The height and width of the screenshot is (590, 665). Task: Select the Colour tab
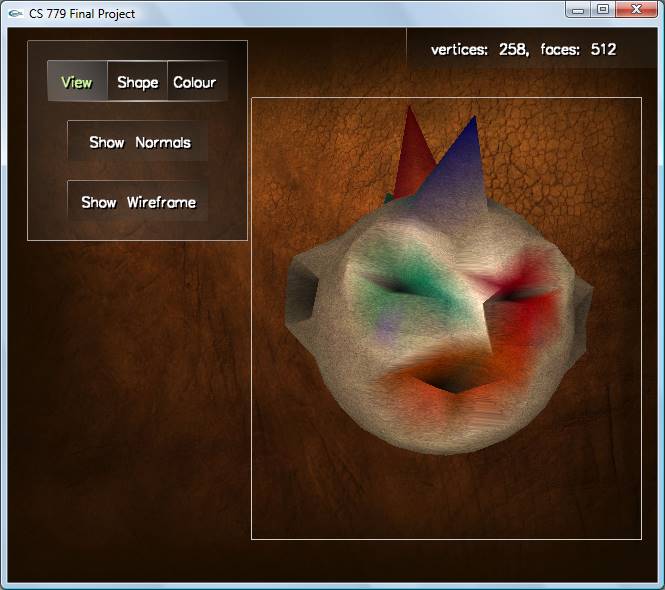point(194,82)
